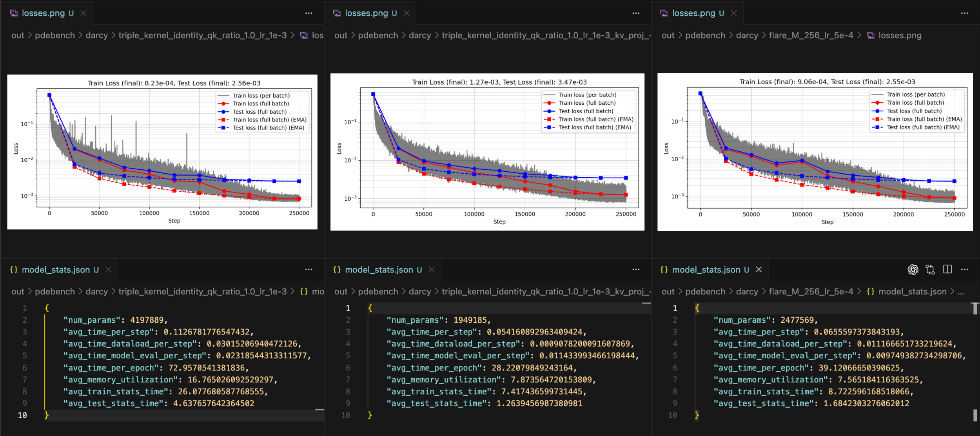Viewport: 980px width, 436px height.
Task: Open changes via the compare icon
Action: click(930, 269)
